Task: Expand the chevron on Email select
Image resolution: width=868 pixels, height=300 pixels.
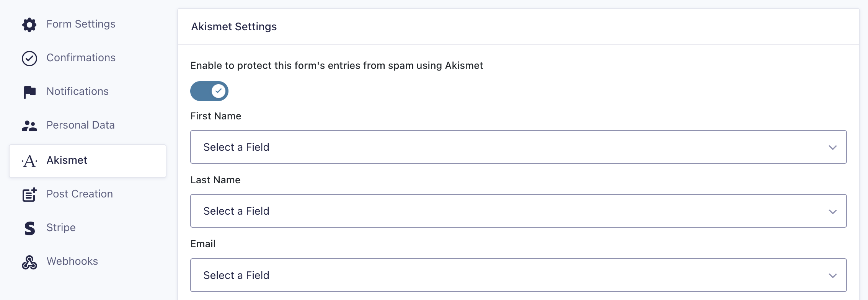Action: (833, 276)
